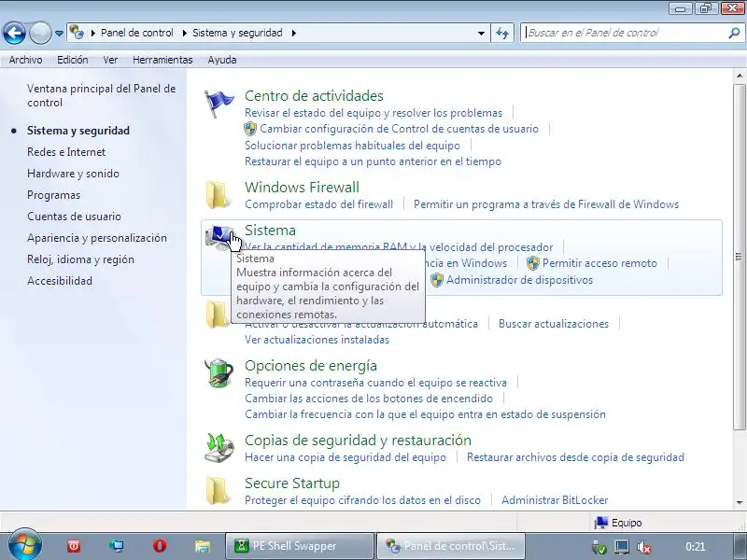The image size is (747, 560).
Task: Click the greyed forward navigation arrow
Action: tap(40, 34)
